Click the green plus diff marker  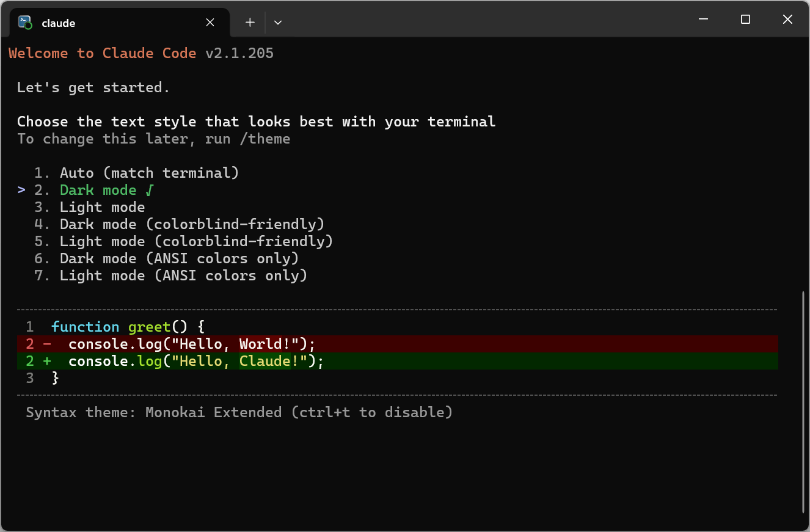(47, 361)
